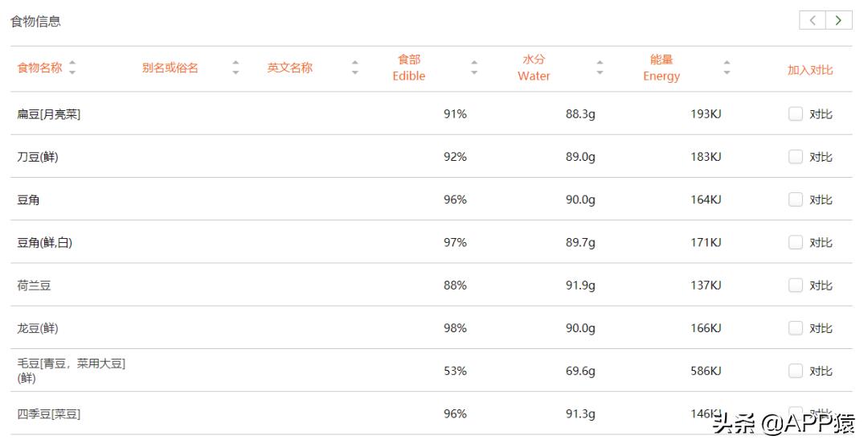Sort by 能量 Energy column arrows
Image resolution: width=868 pixels, height=448 pixels.
pos(727,68)
